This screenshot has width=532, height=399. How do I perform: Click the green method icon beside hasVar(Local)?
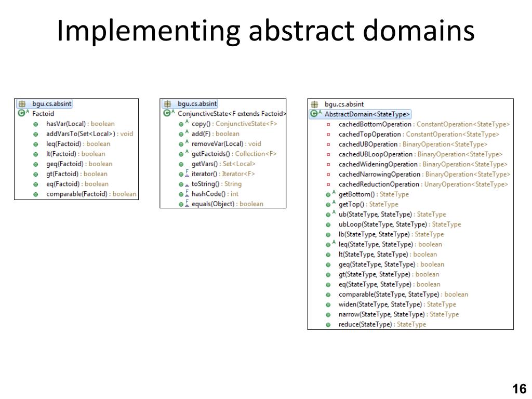click(x=36, y=124)
